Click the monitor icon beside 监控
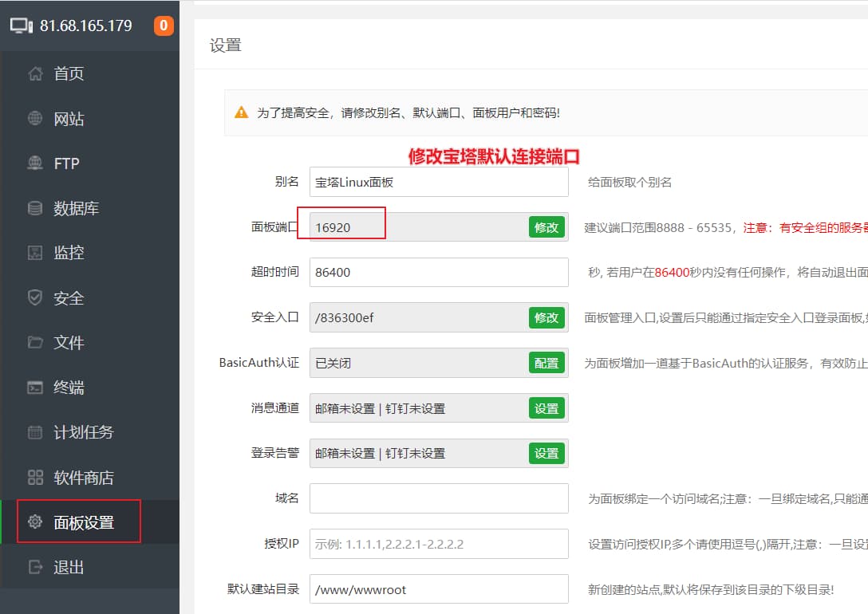Screen dimensions: 868x614 (x=35, y=253)
